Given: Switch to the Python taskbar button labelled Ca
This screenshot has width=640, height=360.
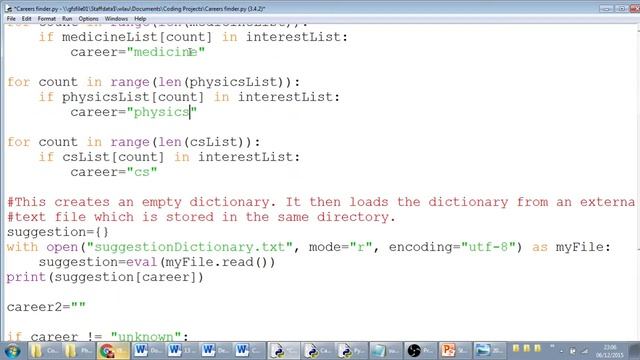Looking at the screenshot, I should (x=317, y=351).
